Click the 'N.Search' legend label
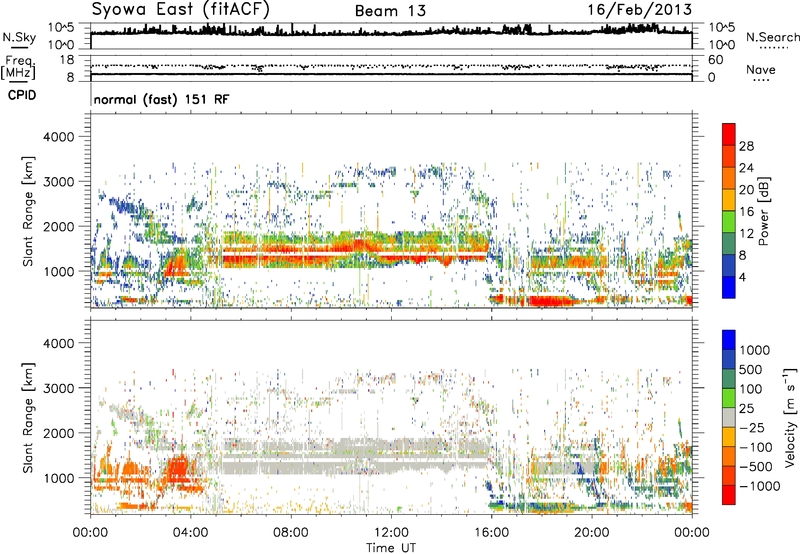The height and width of the screenshot is (554, 800). click(772, 37)
